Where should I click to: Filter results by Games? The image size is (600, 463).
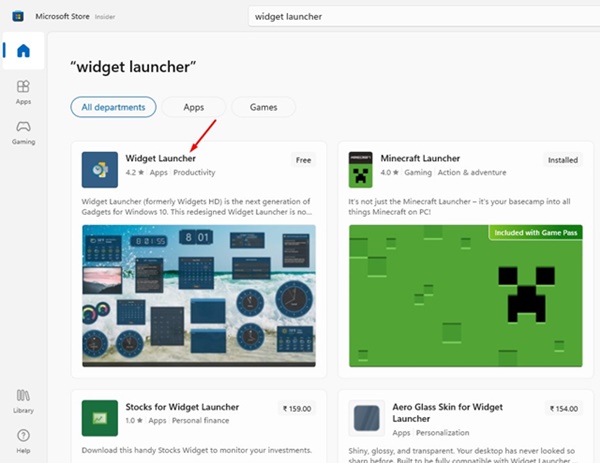tap(263, 107)
